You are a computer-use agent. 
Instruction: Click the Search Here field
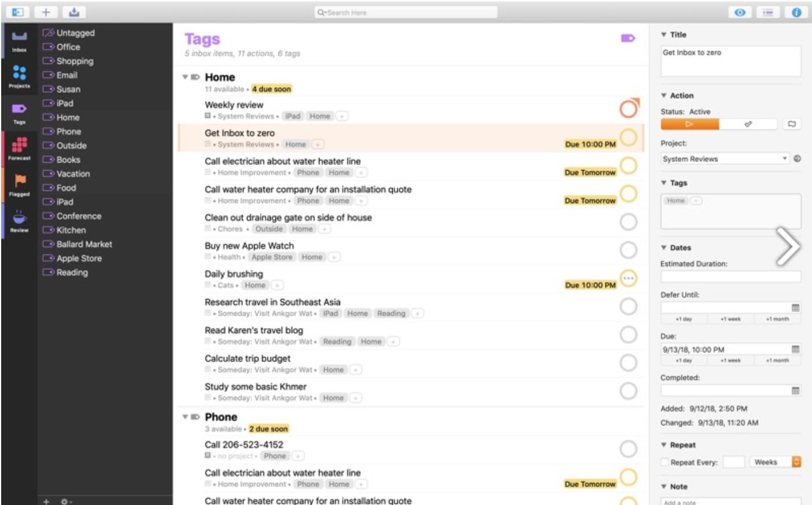coord(406,12)
